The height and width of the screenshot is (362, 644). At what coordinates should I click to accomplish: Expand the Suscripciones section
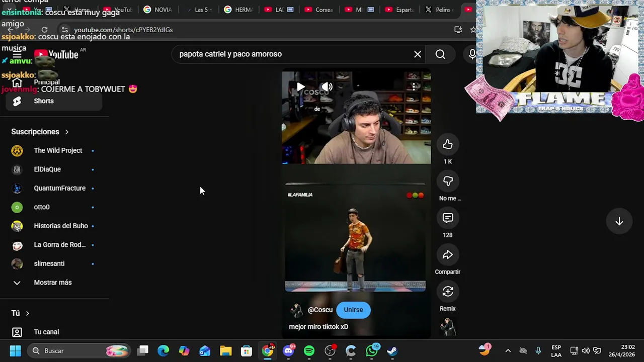tap(40, 132)
